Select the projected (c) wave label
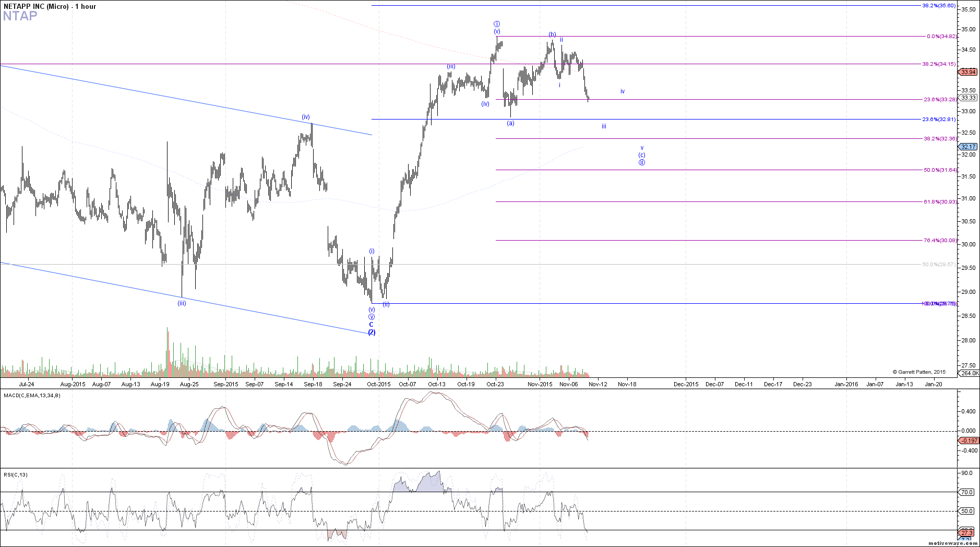This screenshot has height=547, width=980. 642,155
